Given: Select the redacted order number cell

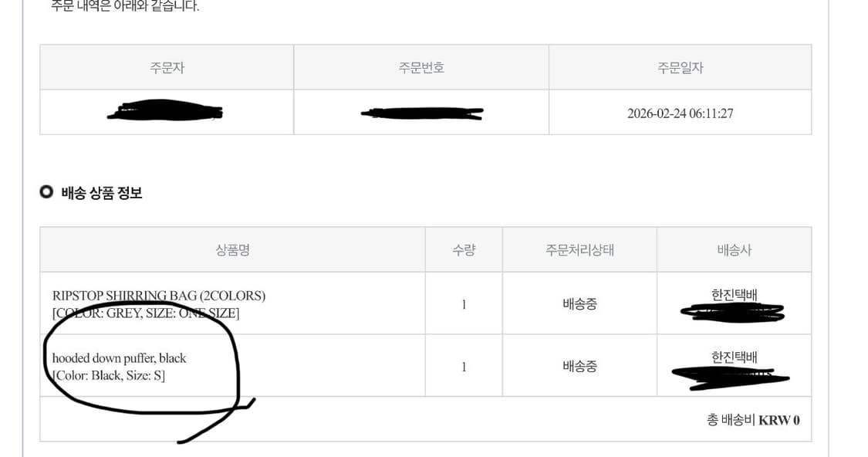Looking at the screenshot, I should tap(421, 113).
